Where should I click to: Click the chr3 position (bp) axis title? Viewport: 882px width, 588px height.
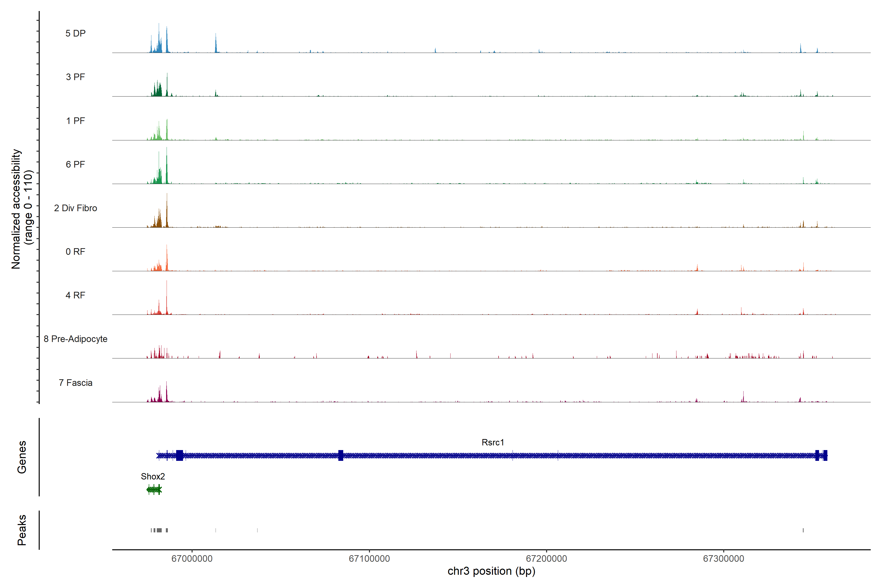tap(491, 571)
